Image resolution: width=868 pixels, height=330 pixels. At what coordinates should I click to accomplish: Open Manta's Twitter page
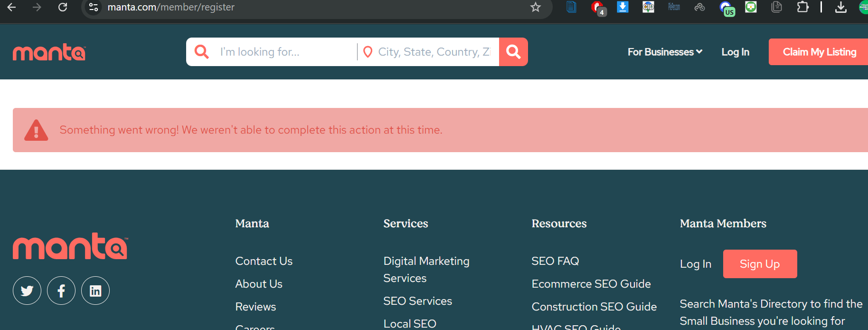pyautogui.click(x=27, y=291)
